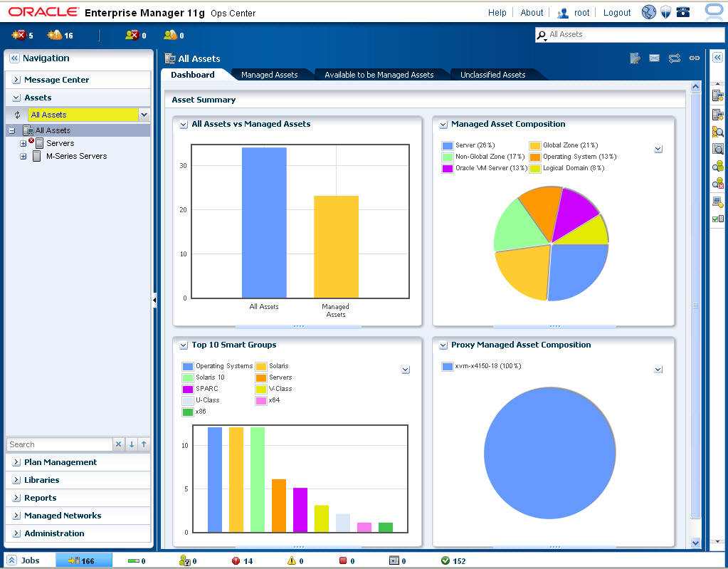This screenshot has width=728, height=569.
Task: Collapse the All Assets tree node
Action: [x=12, y=131]
